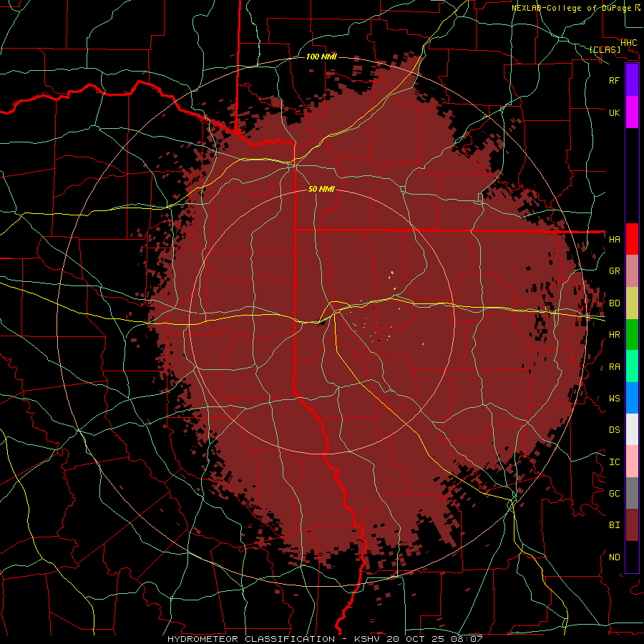Click the 'KSHV' radar site identifier
This screenshot has height=644, width=644.
pyautogui.click(x=368, y=639)
